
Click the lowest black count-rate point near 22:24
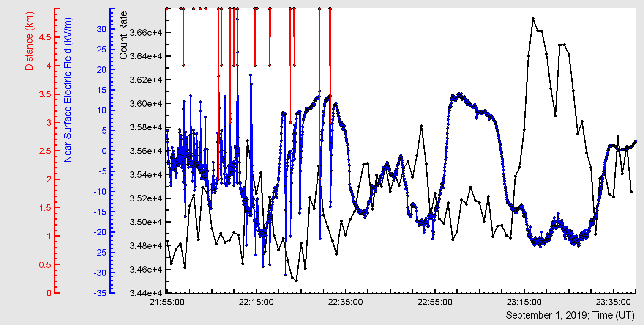click(297, 281)
